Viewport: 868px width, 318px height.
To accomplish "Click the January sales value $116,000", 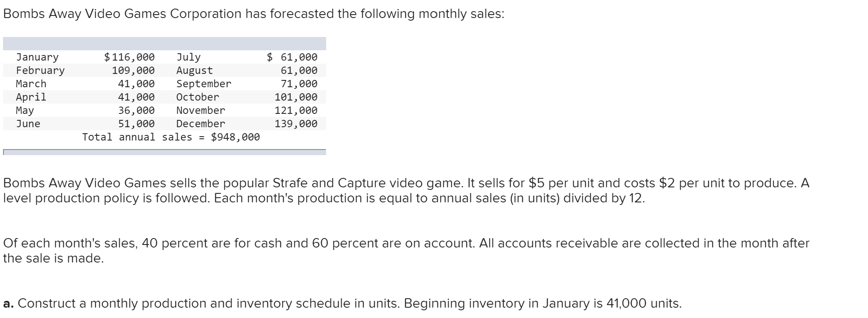I will (x=129, y=57).
